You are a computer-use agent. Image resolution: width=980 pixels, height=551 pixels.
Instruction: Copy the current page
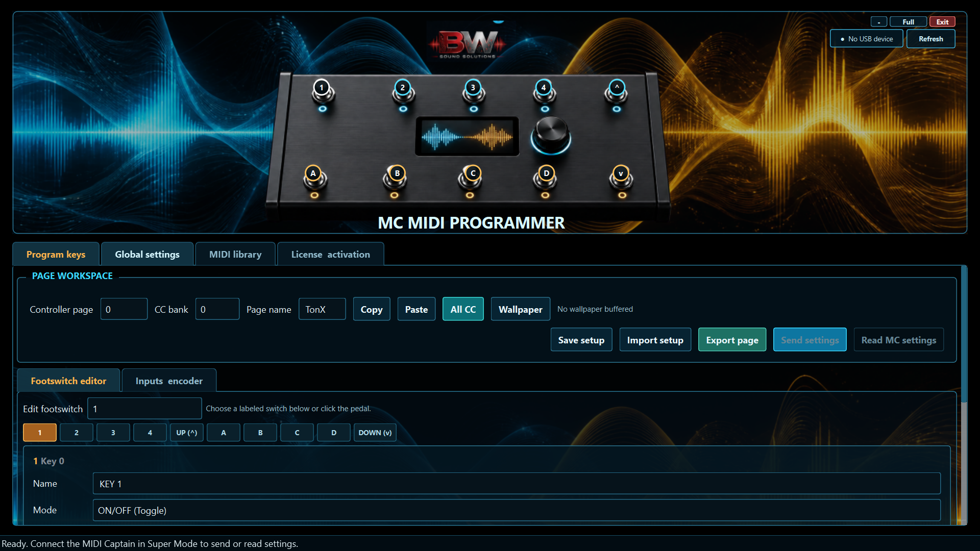tap(372, 309)
